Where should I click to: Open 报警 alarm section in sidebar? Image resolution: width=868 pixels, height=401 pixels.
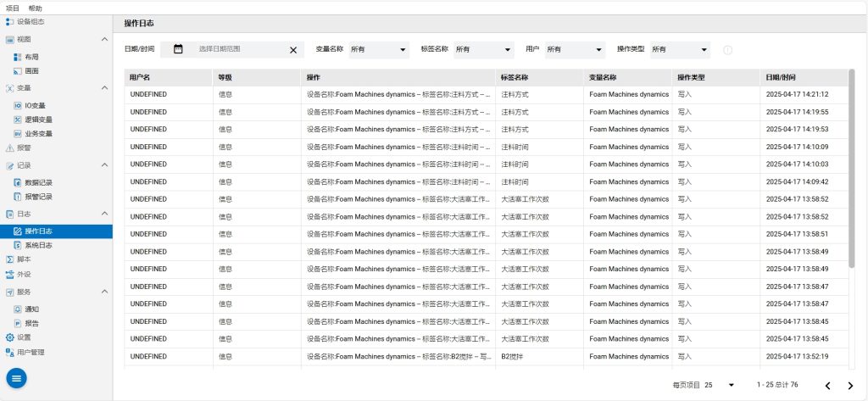point(23,147)
